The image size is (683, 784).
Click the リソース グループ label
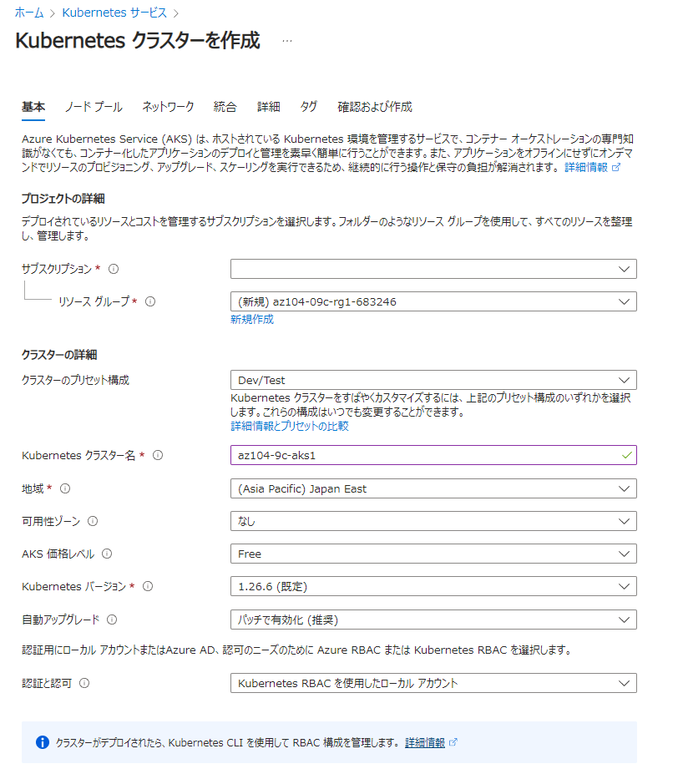click(94, 301)
